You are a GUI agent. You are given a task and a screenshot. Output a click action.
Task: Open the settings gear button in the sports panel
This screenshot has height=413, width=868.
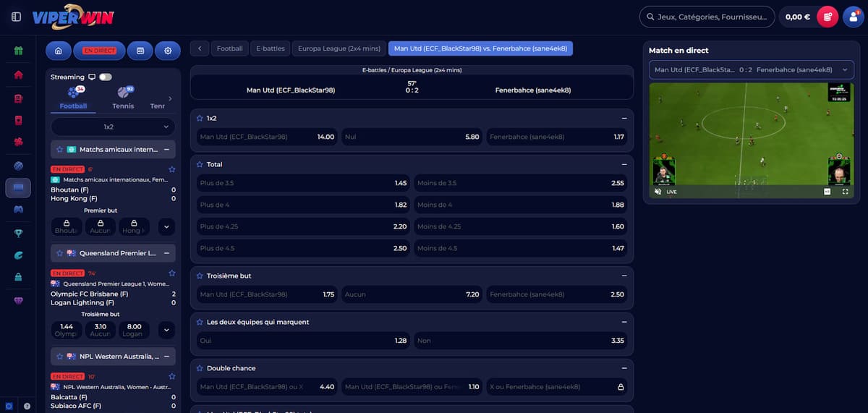(168, 51)
